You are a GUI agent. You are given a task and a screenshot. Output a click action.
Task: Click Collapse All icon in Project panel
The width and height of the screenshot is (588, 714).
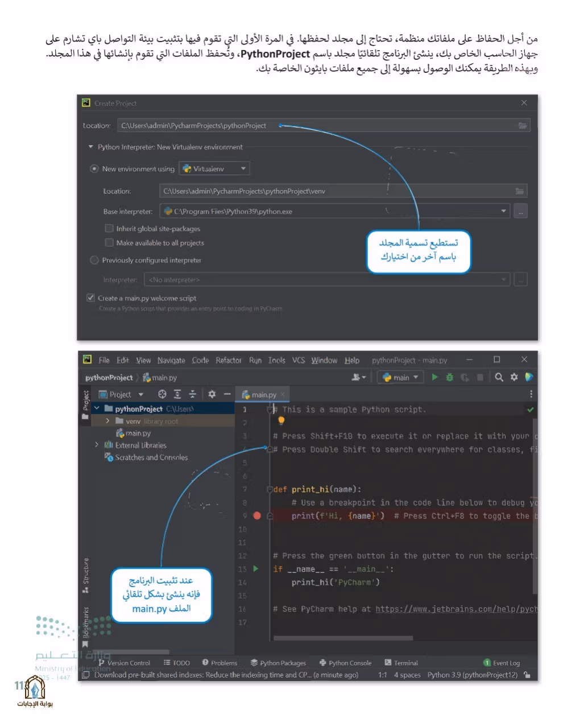(x=192, y=394)
